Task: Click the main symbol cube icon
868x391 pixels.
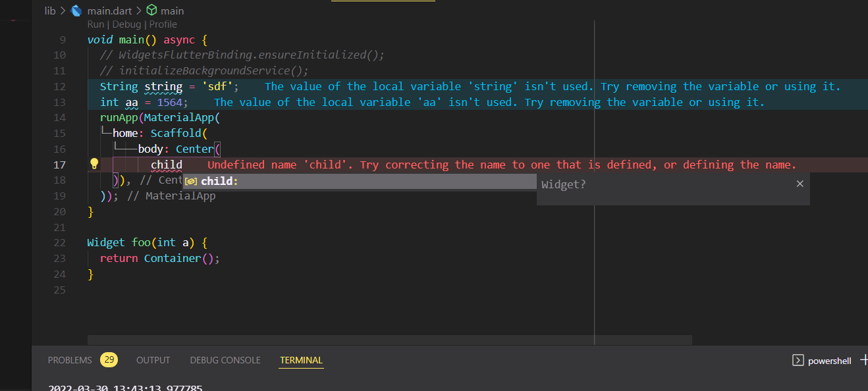Action: [x=152, y=11]
